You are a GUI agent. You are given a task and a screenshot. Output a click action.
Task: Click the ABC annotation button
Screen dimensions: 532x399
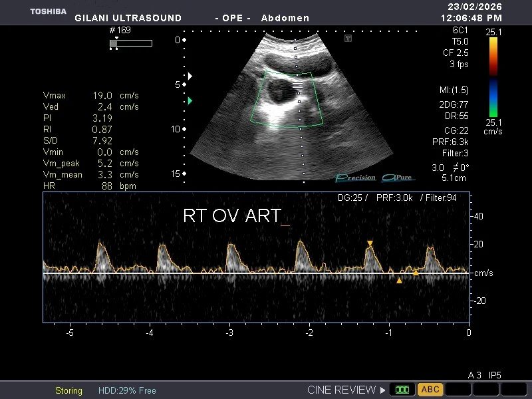[430, 389]
